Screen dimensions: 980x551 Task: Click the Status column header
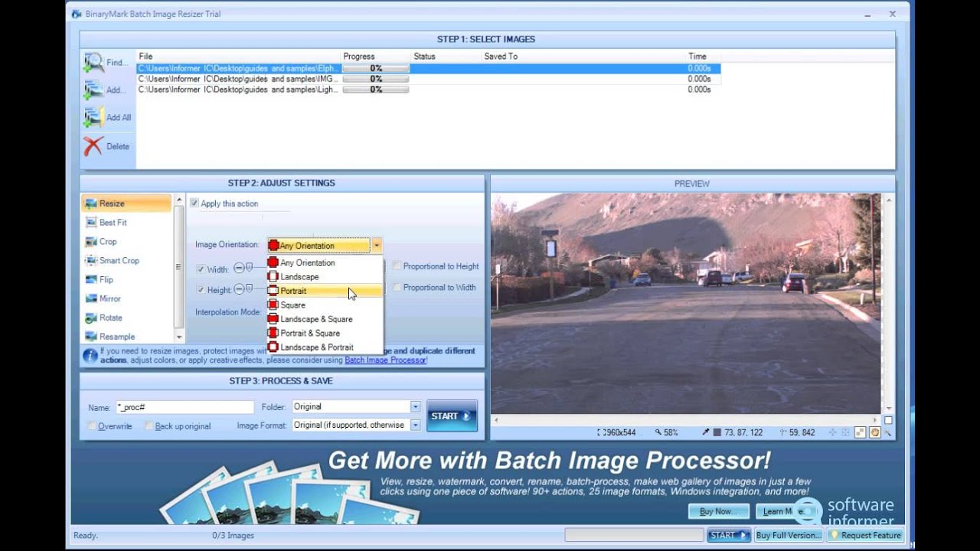click(x=424, y=57)
